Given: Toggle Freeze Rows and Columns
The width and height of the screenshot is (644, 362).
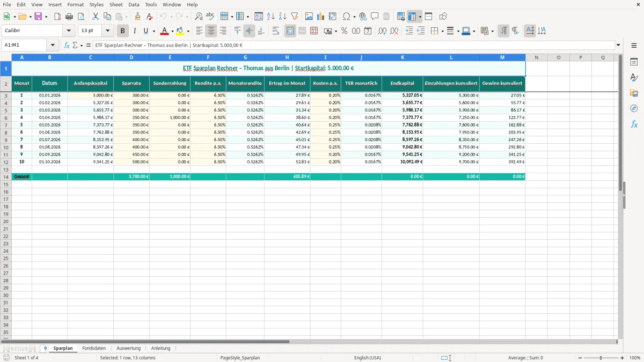Looking at the screenshot, I should pyautogui.click(x=412, y=17).
